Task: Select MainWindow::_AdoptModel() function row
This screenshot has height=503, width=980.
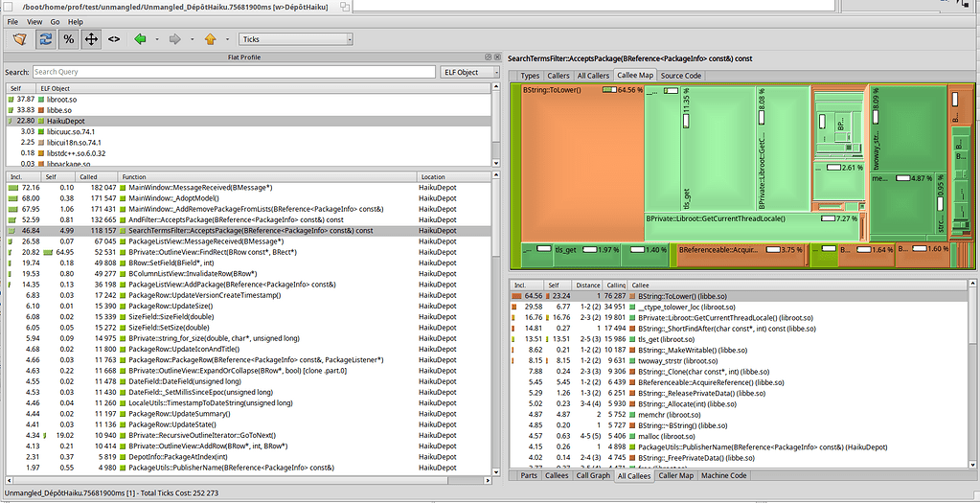Action: [249, 198]
